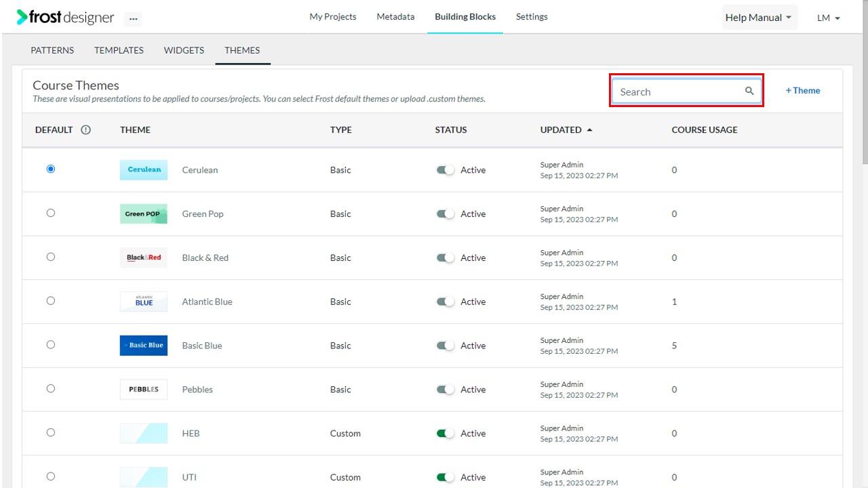Open the HEB theme thumbnail
The image size is (868, 488).
tap(144, 433)
